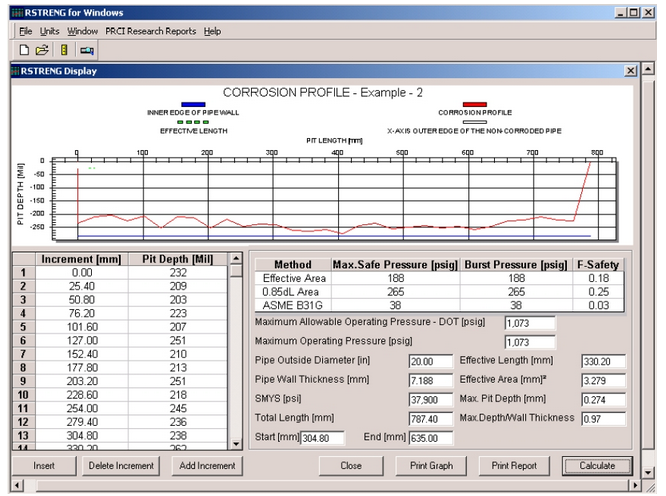Click increment cell 25.40
This screenshot has width=666, height=496.
[82, 286]
